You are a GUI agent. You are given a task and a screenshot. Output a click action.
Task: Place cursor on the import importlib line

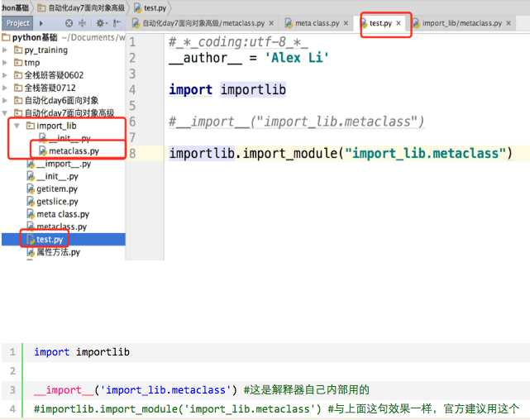227,90
